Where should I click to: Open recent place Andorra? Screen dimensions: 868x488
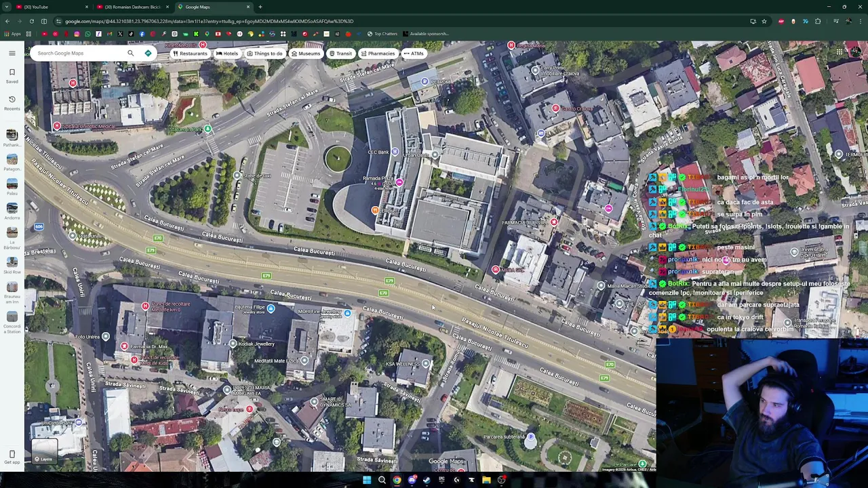click(12, 211)
